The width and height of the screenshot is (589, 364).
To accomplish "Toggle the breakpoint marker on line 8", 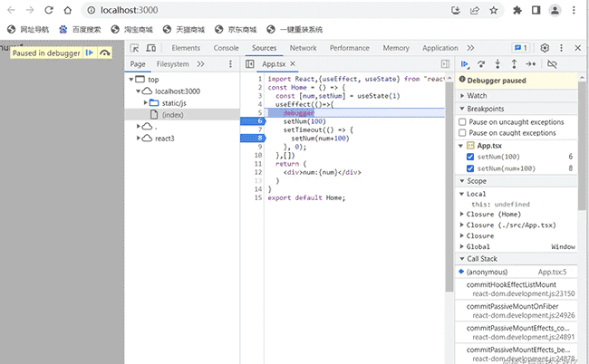I will (x=253, y=139).
